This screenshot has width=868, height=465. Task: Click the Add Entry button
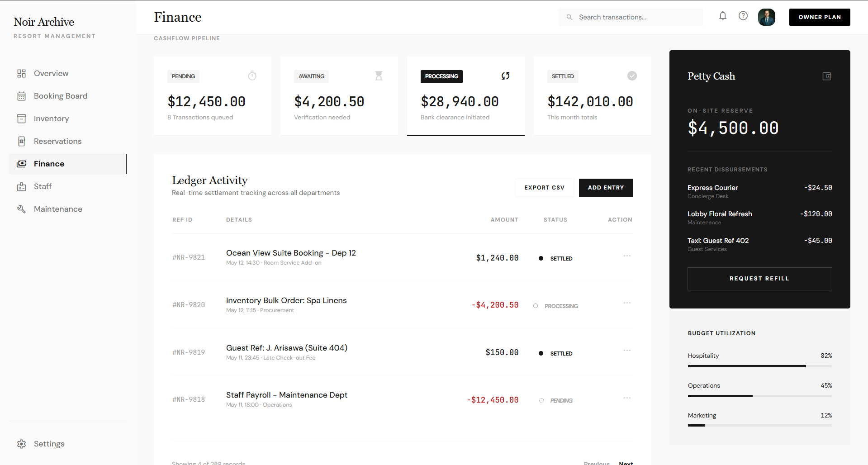(606, 188)
